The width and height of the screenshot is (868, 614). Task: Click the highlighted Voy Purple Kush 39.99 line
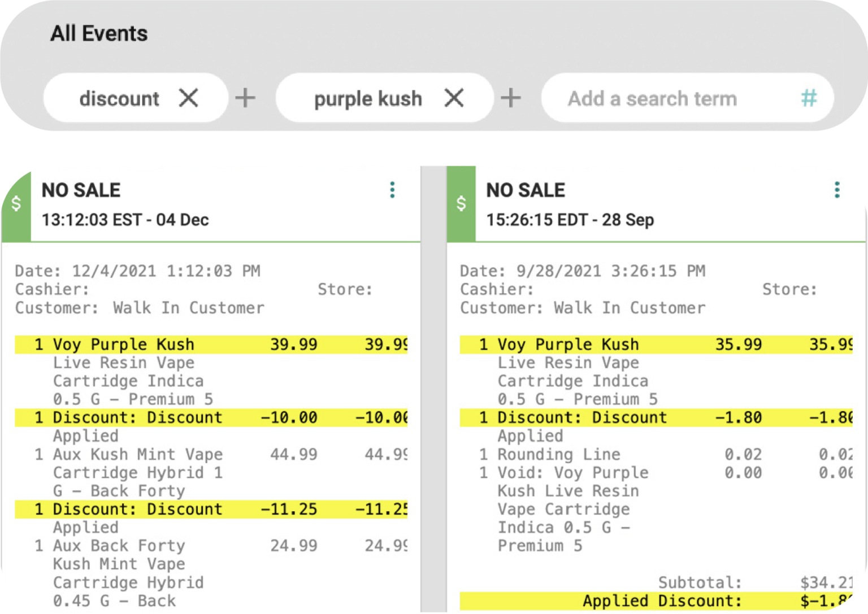point(211,345)
